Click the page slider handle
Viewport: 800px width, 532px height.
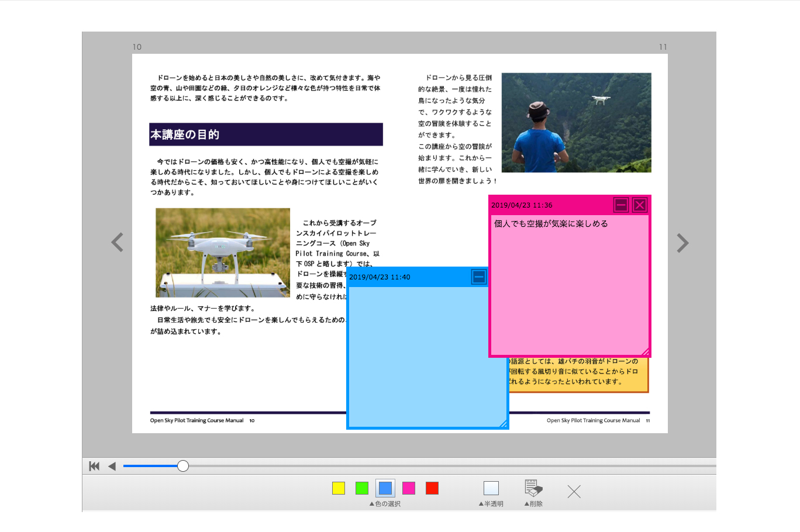183,466
